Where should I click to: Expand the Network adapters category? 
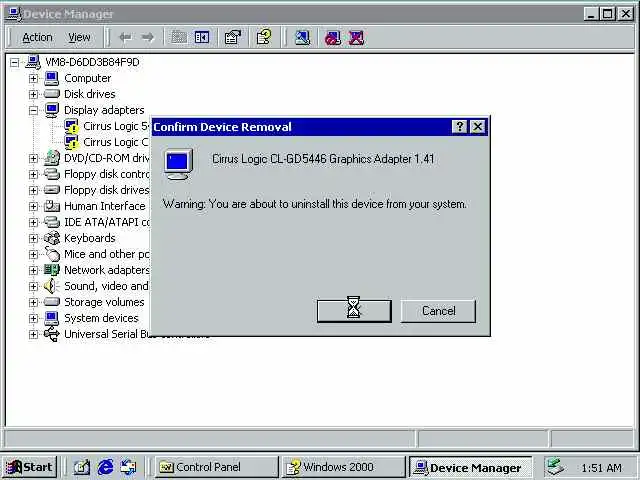tap(33, 270)
